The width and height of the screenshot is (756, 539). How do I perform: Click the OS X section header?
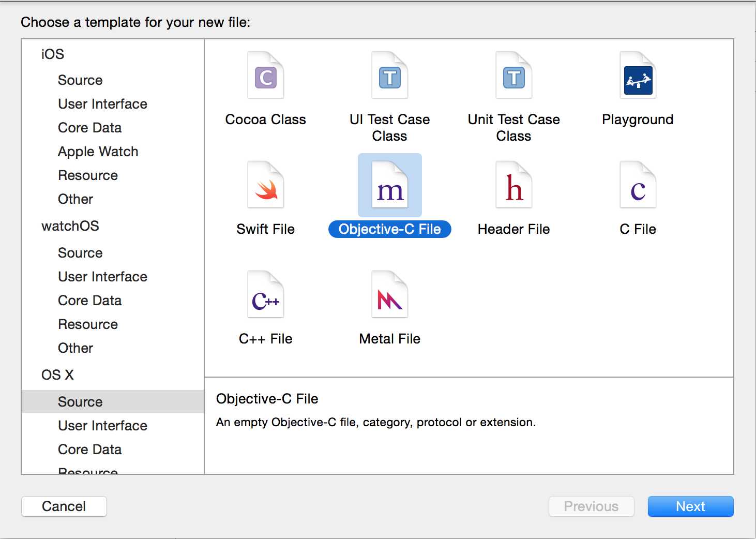(x=57, y=375)
